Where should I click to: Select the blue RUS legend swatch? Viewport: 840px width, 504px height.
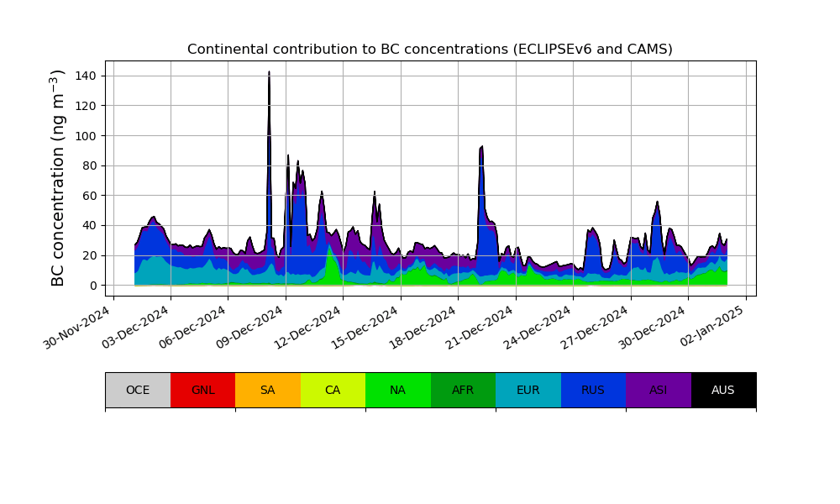coord(593,390)
